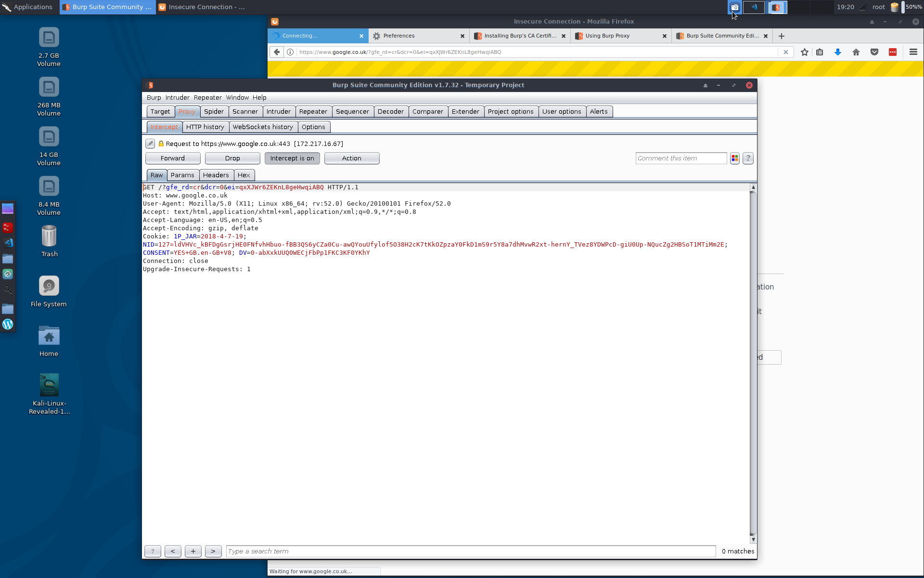Open the Intruder menu in Burp
Image resolution: width=924 pixels, height=578 pixels.
(x=177, y=97)
